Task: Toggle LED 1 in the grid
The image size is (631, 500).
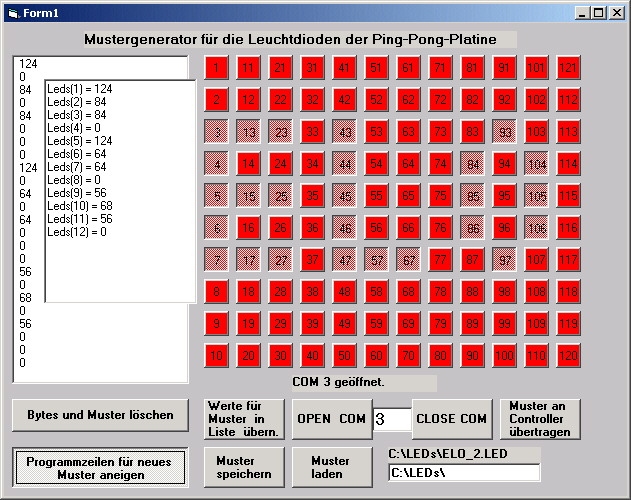Action: tap(217, 68)
